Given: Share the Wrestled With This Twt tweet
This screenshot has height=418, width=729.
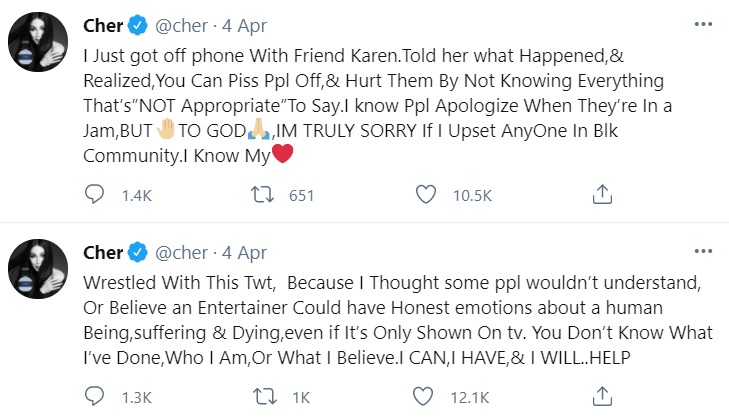Looking at the screenshot, I should [601, 397].
